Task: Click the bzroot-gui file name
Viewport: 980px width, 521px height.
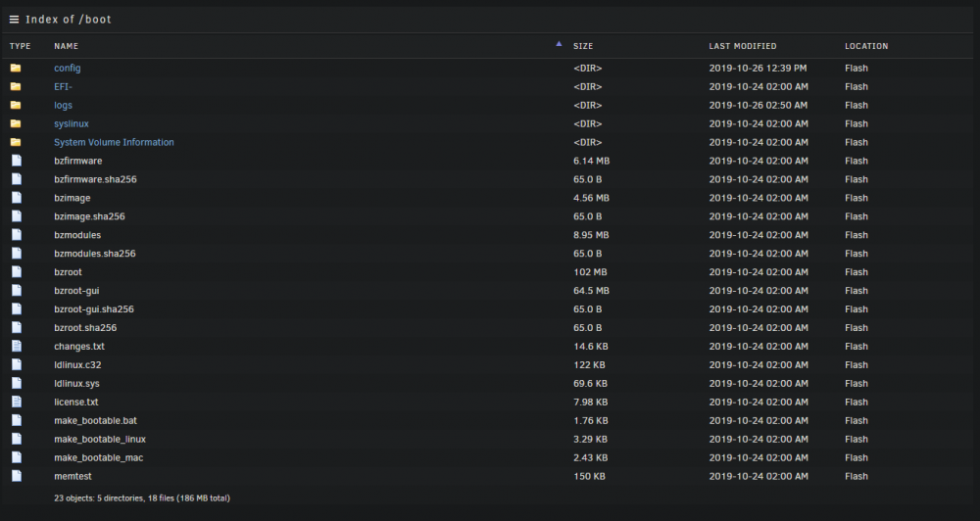Action: pos(76,291)
